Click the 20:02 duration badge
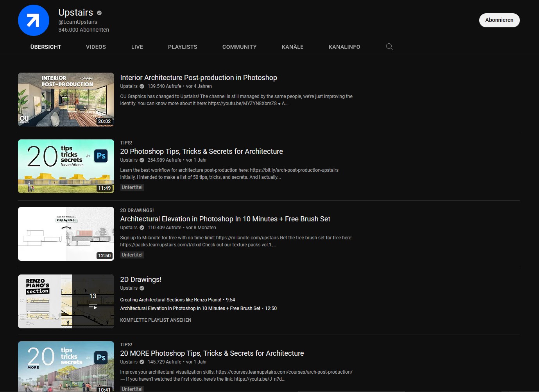Screen dimensions: 539x392 click(x=104, y=121)
